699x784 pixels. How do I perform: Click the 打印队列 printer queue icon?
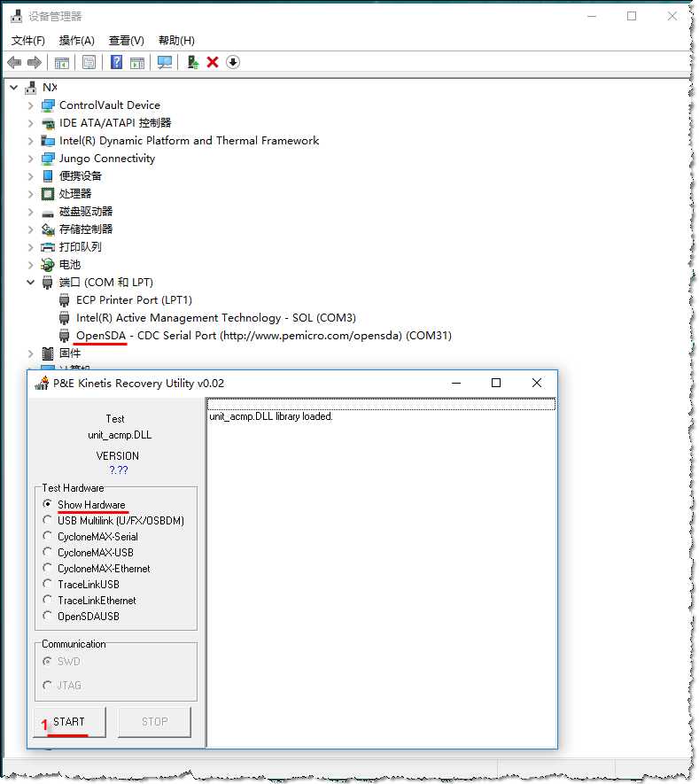click(x=48, y=247)
